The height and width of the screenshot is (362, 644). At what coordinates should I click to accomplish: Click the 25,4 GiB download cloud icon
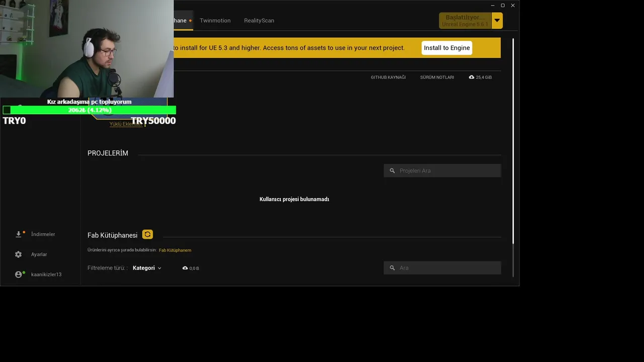click(471, 77)
